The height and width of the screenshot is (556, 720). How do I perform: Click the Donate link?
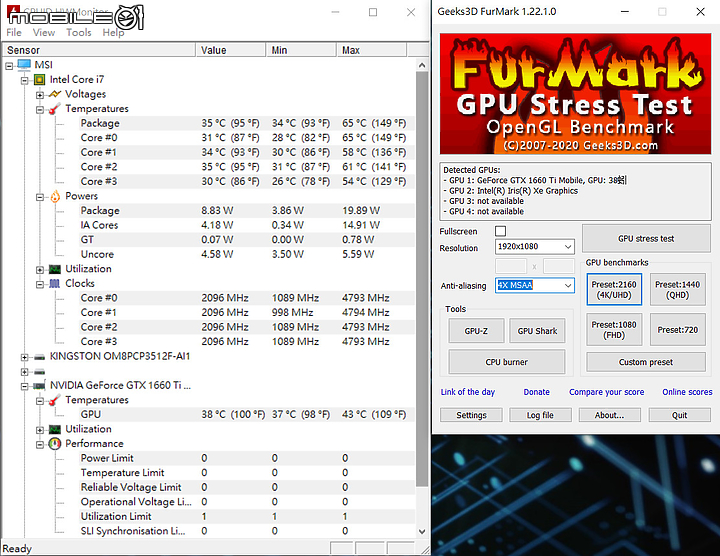(536, 392)
